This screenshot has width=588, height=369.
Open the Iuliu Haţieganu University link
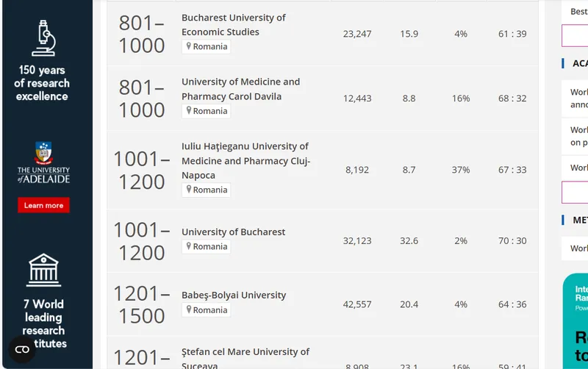pos(245,160)
